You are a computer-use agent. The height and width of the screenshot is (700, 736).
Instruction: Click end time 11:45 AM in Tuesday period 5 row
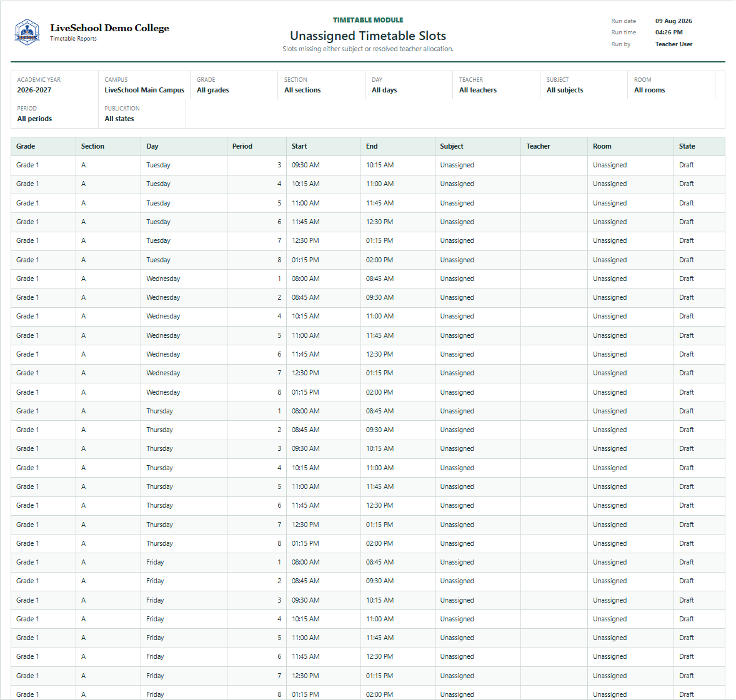380,203
